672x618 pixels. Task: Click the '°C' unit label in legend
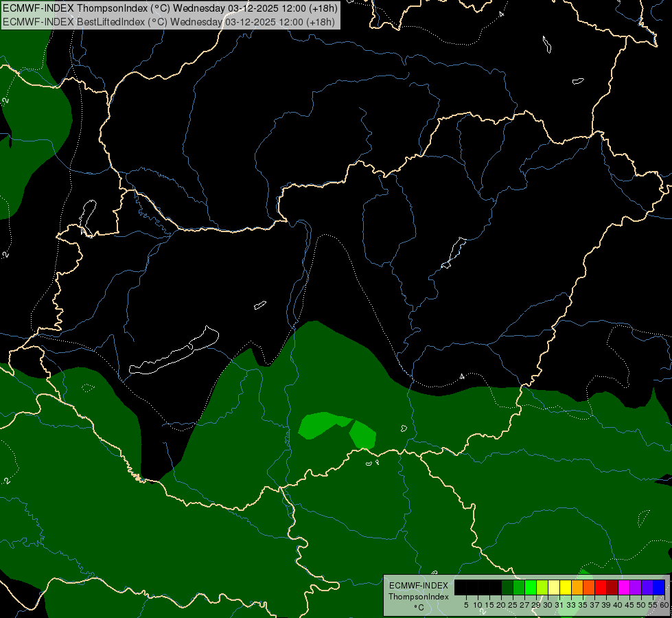tap(419, 607)
